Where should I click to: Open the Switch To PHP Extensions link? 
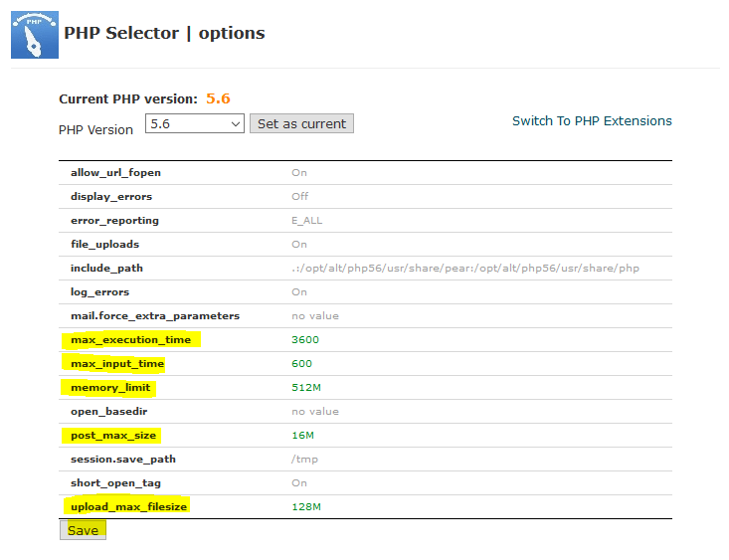click(592, 120)
